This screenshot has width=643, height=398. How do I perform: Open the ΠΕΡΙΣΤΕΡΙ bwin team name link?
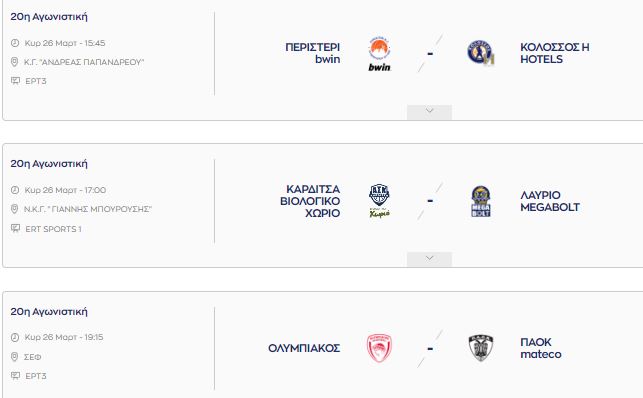(312, 53)
